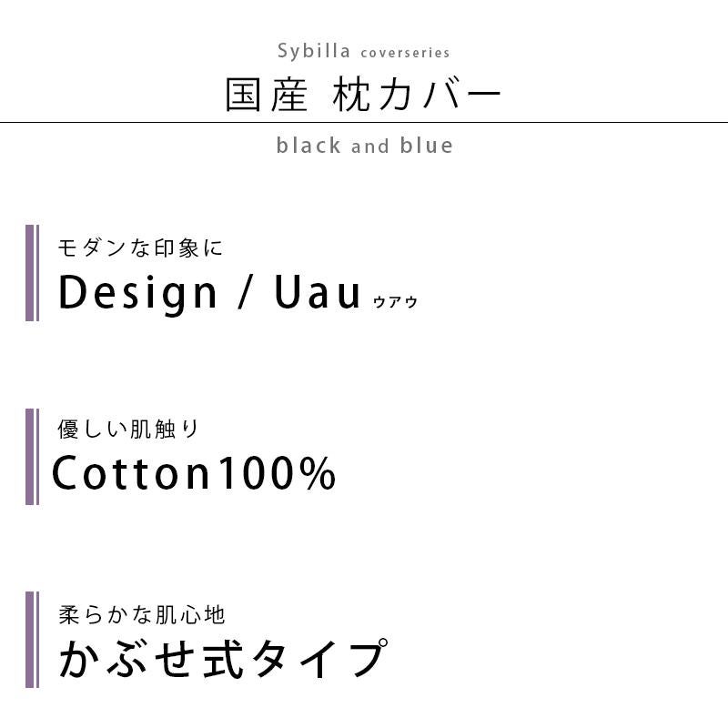Click the word Design in the first heading
This screenshot has width=728, height=728.
click(137, 294)
